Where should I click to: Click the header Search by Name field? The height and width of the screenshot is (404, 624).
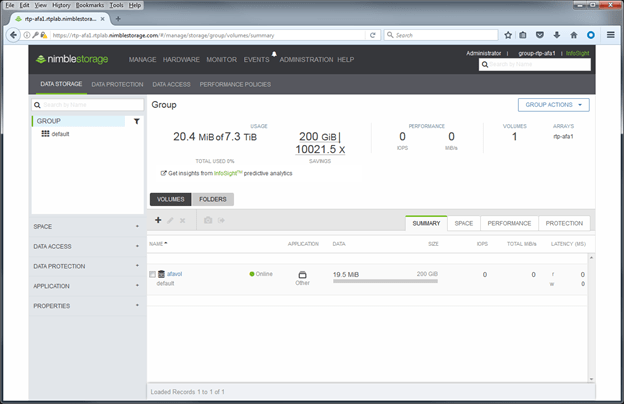[535, 64]
